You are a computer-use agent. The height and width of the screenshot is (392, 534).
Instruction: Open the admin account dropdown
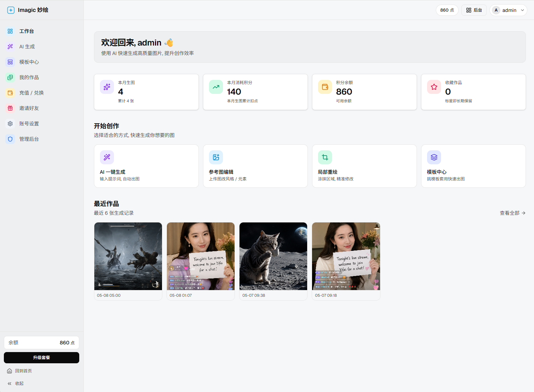coord(508,10)
